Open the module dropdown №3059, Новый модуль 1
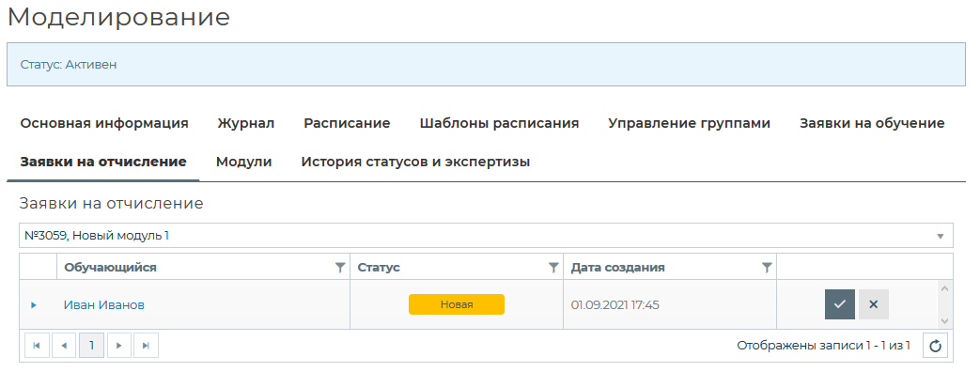Screen dimensions: 980x372 [487, 236]
